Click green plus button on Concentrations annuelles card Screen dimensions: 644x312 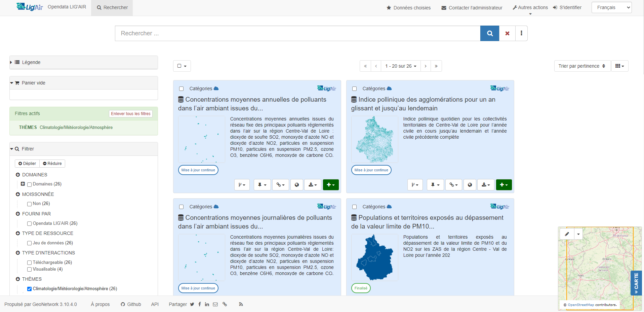[x=331, y=185]
